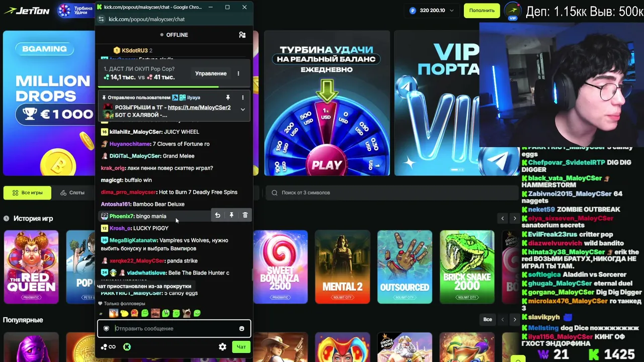Screen dimensions: 644x362
Task: Open the t.me/MaloyCSer2 link
Action: [199, 108]
